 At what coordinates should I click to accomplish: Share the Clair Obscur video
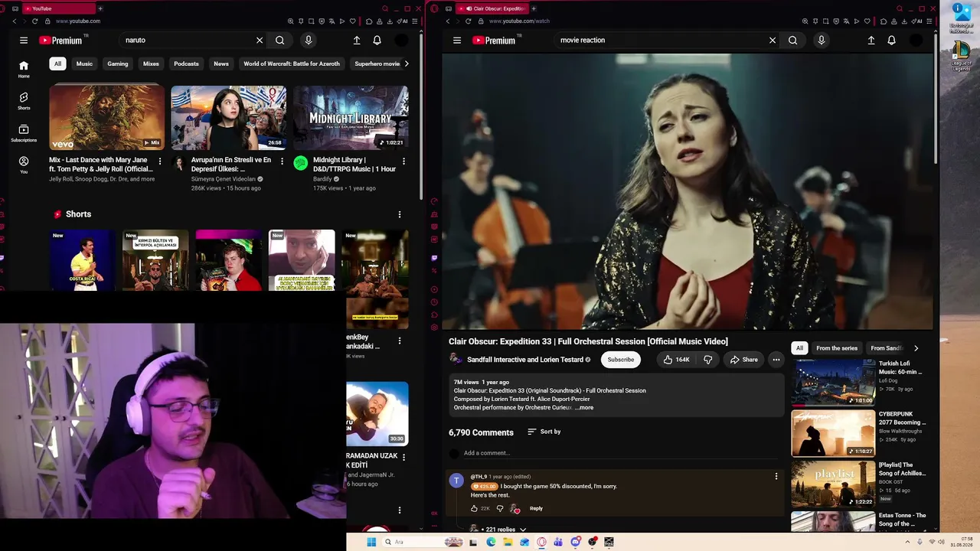point(744,360)
